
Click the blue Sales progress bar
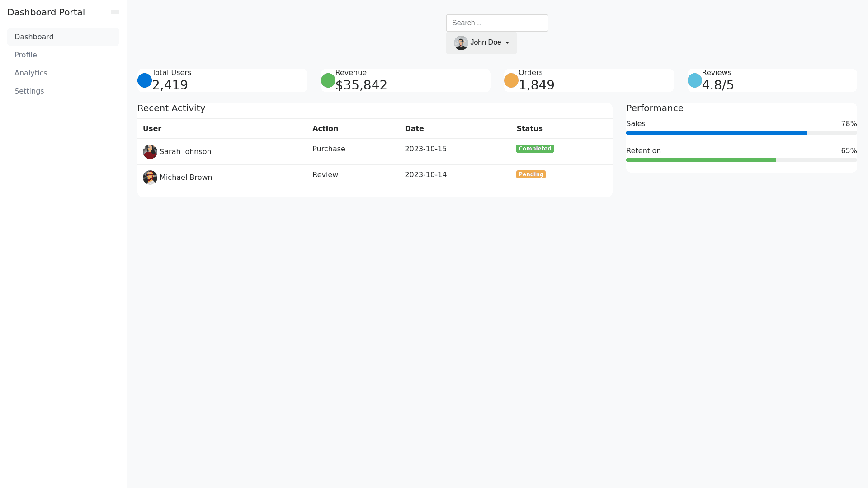pyautogui.click(x=716, y=133)
